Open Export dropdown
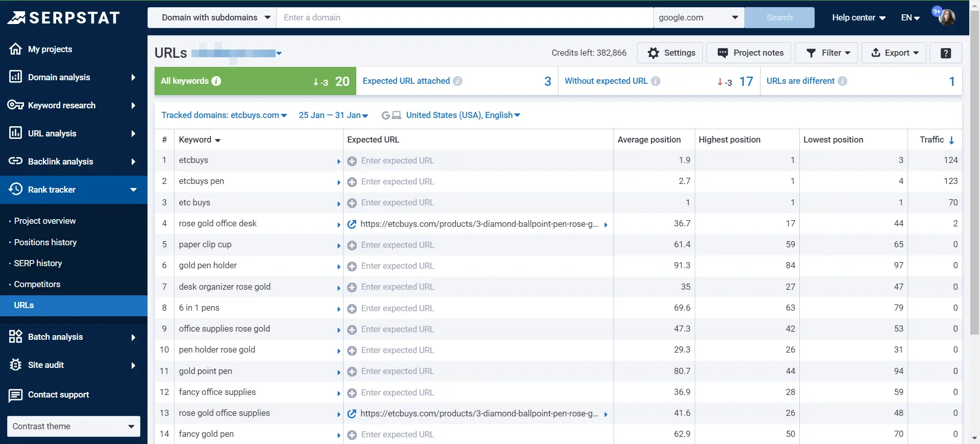This screenshot has height=444, width=980. click(894, 53)
